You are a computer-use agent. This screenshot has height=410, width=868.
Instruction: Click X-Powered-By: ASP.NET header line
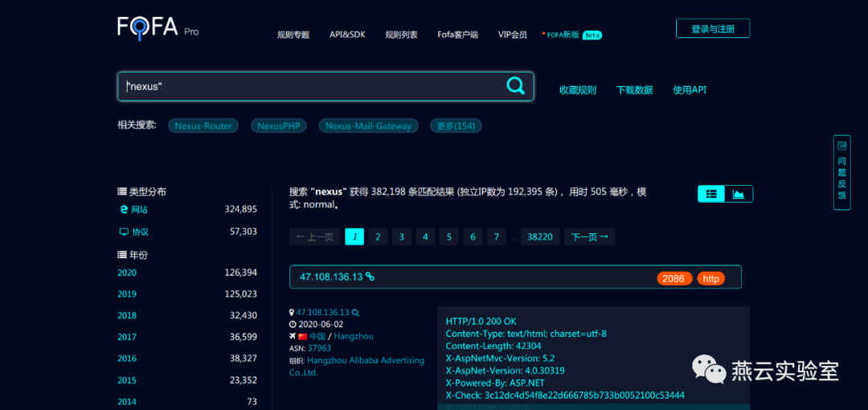pos(495,383)
